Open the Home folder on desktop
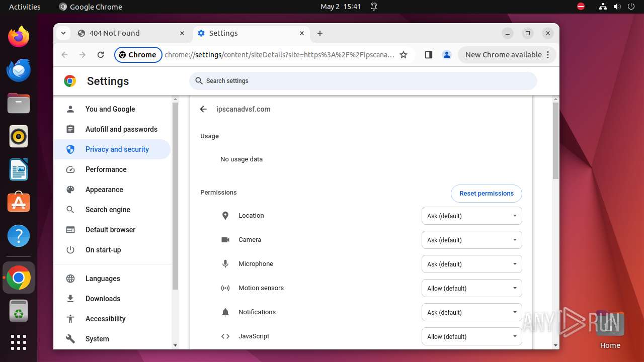Viewport: 644px width, 362px height. [x=610, y=329]
